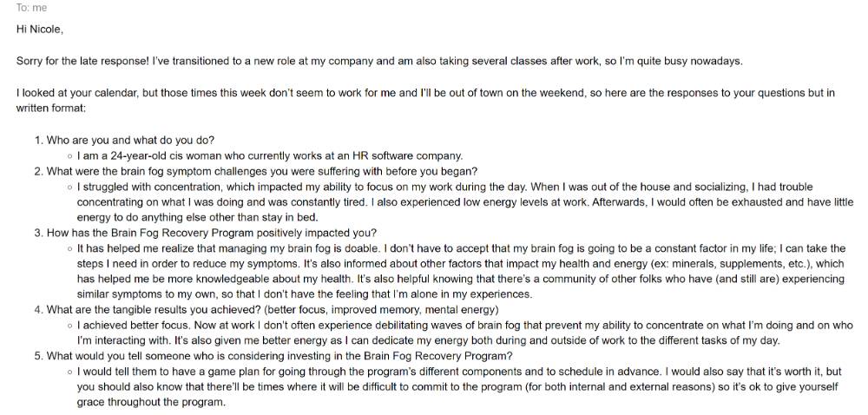Click the line mentioning minerals and supplements
Viewport: 868px width, 415px height.
point(461,265)
